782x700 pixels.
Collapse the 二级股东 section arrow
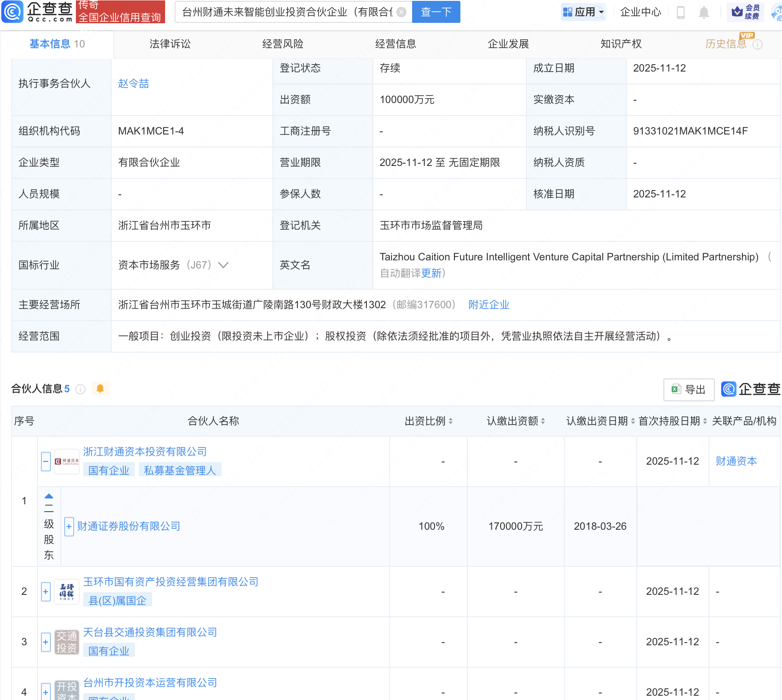coord(49,496)
